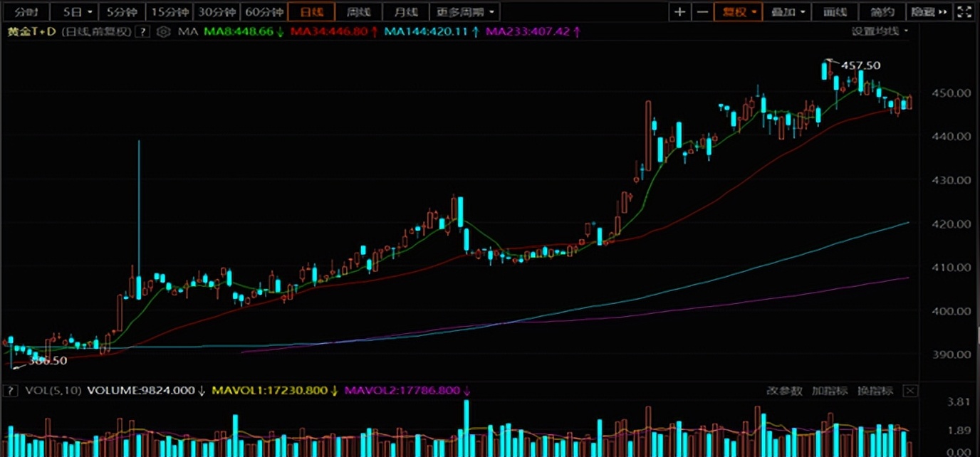Click the MA indicator name label
The image size is (980, 457).
[x=187, y=31]
